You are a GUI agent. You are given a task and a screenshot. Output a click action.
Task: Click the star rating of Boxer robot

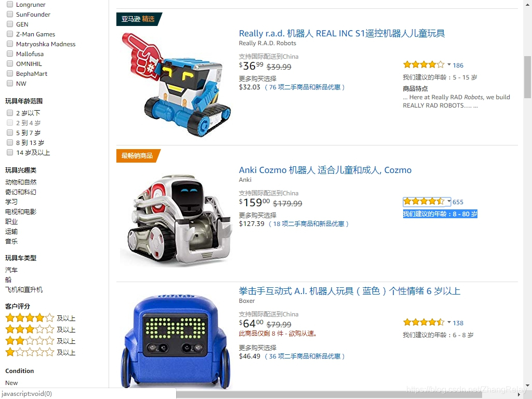click(x=424, y=323)
